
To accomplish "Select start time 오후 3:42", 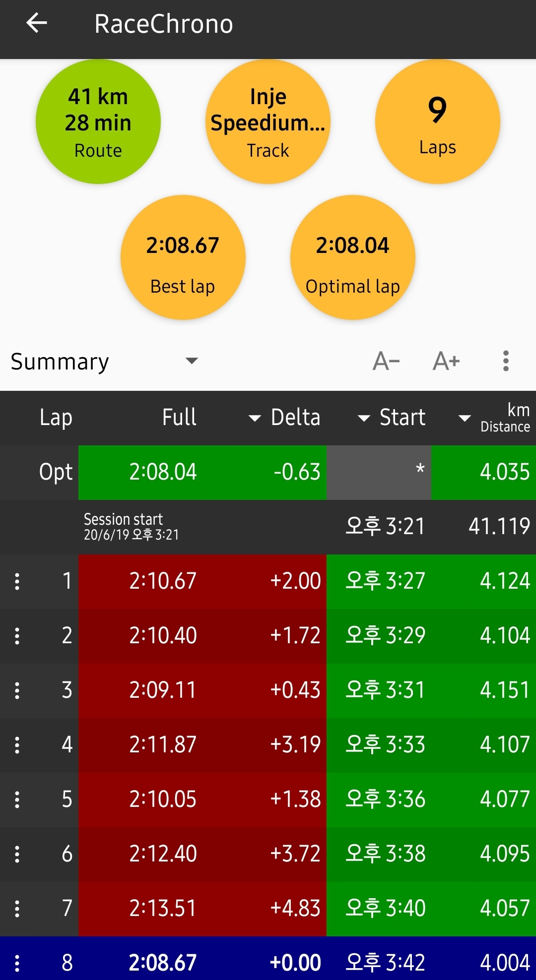I will (385, 963).
